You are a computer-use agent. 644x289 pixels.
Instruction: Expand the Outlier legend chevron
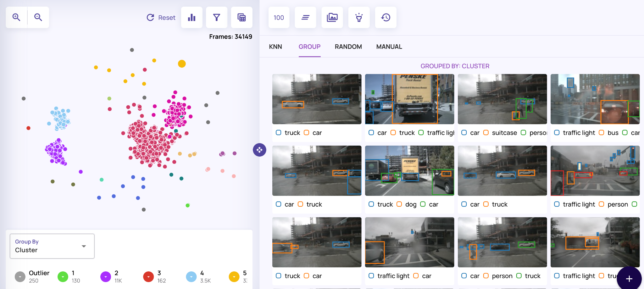(x=20, y=277)
